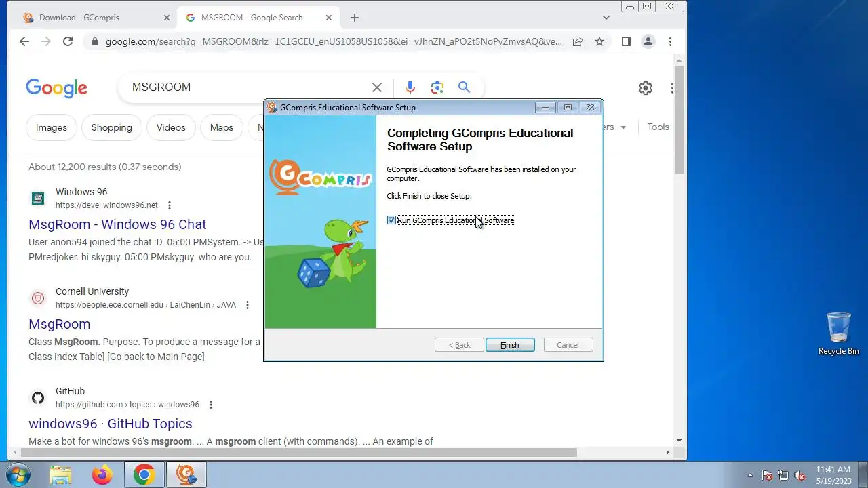This screenshot has width=868, height=488.
Task: Click GCompris setup taskbar icon
Action: click(186, 474)
